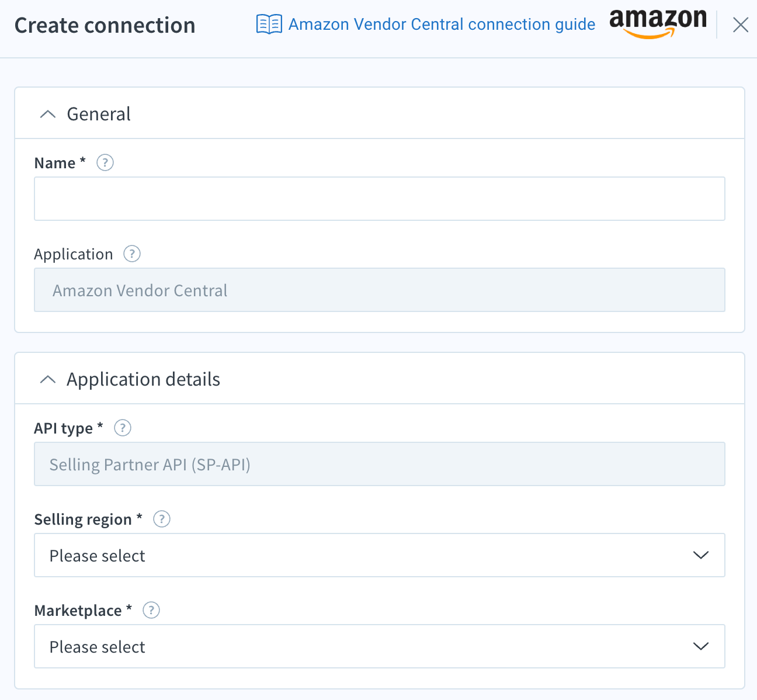The image size is (757, 700).
Task: Click the Marketplace help question icon
Action: [151, 610]
